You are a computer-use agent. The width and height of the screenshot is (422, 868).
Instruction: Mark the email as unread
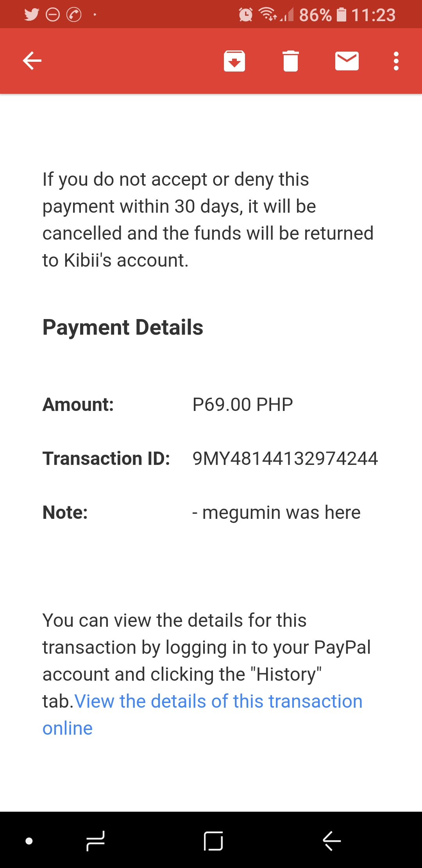[x=347, y=61]
